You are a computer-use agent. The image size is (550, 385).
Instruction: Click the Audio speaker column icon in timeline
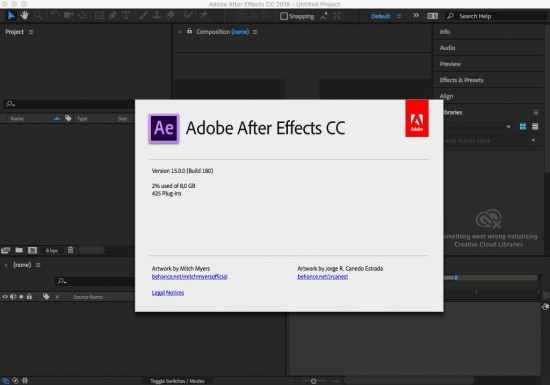coord(13,297)
